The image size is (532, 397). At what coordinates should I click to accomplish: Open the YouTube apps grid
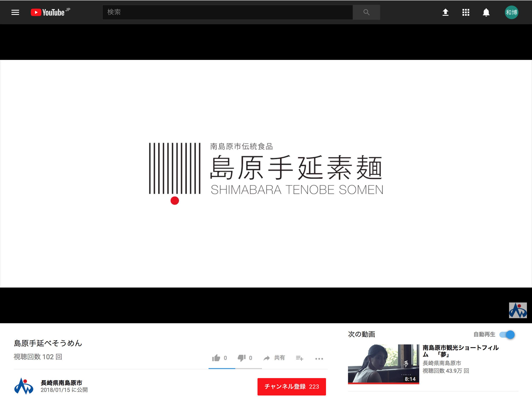[x=466, y=12]
